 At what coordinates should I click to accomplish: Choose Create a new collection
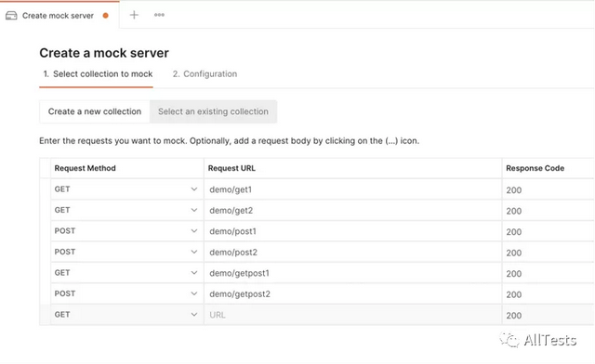(95, 111)
